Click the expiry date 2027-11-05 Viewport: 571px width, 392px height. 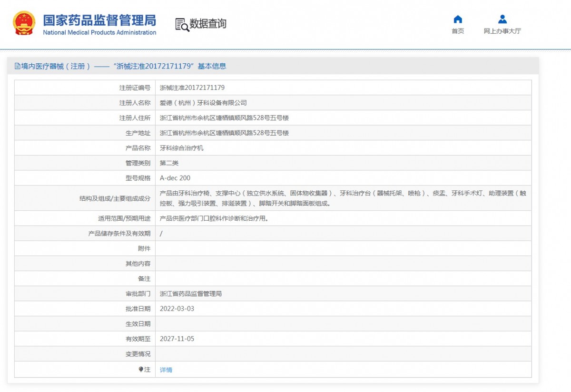(177, 339)
